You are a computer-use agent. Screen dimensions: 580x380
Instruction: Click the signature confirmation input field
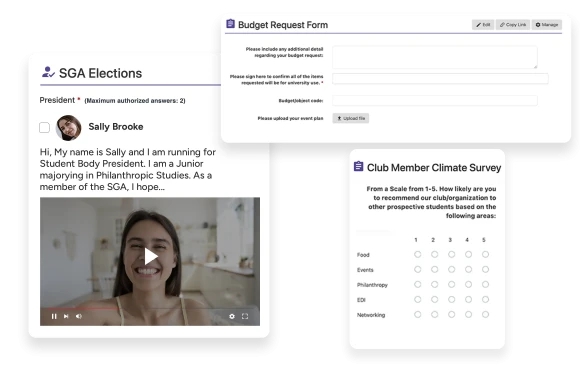click(x=440, y=79)
